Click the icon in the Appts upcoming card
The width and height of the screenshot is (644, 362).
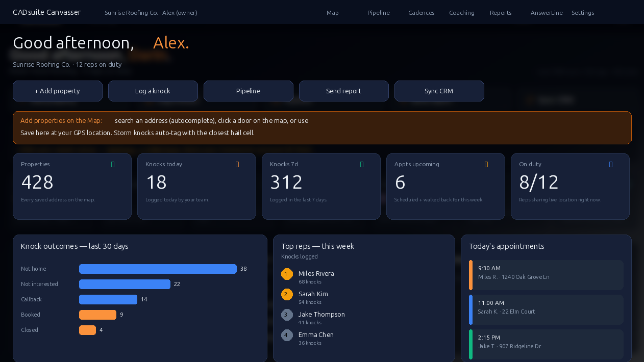pos(486,165)
